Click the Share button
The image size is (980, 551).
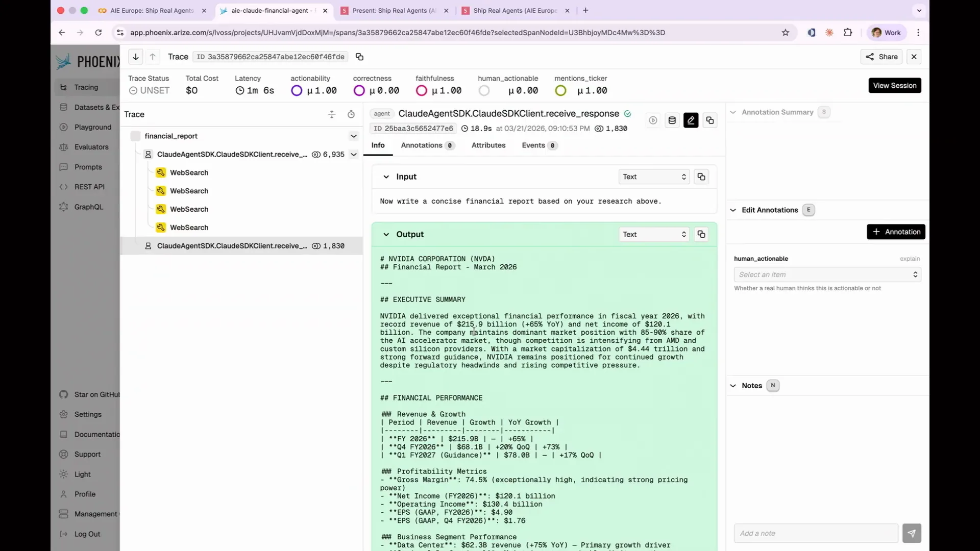coord(881,57)
